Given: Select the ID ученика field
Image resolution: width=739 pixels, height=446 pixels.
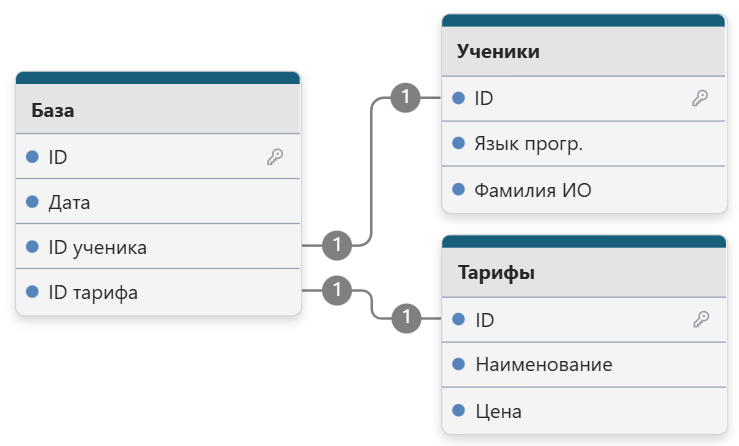Looking at the screenshot, I should click(x=158, y=247).
